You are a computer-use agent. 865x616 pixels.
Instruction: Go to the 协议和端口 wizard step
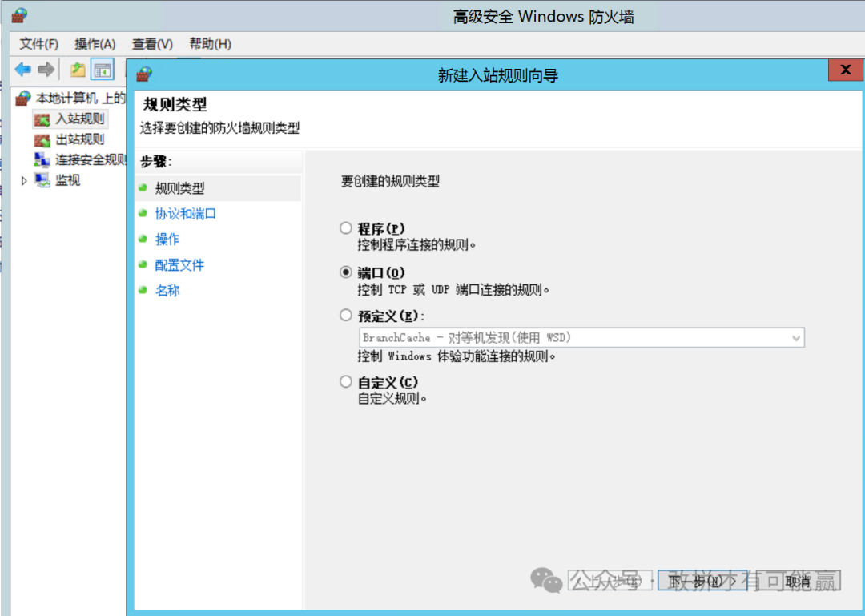click(x=185, y=214)
